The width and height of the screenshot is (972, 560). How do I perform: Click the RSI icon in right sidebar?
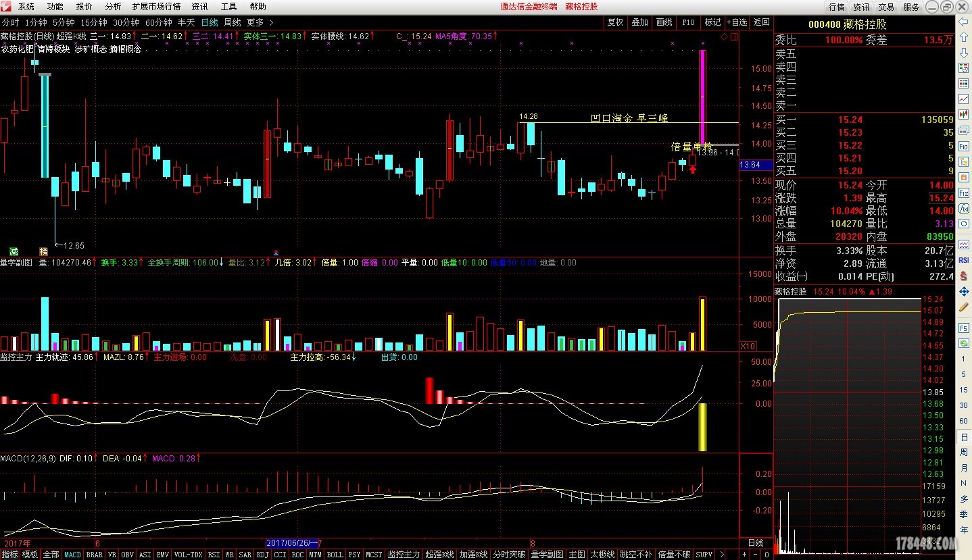(x=964, y=259)
